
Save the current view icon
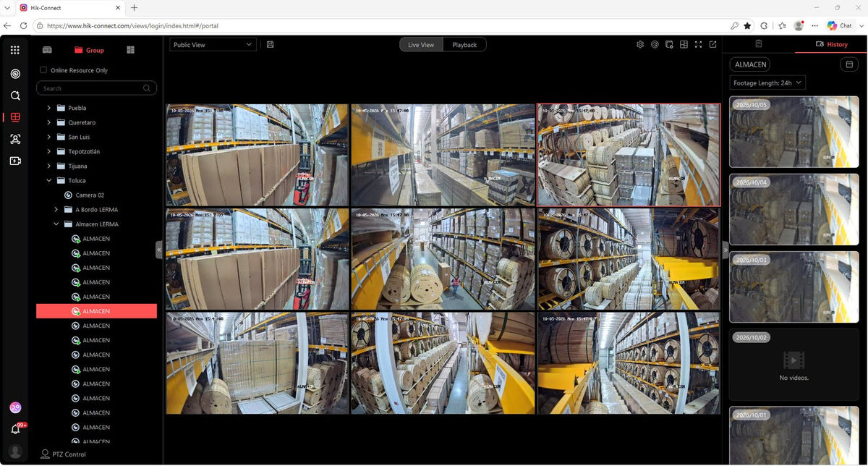pyautogui.click(x=270, y=45)
